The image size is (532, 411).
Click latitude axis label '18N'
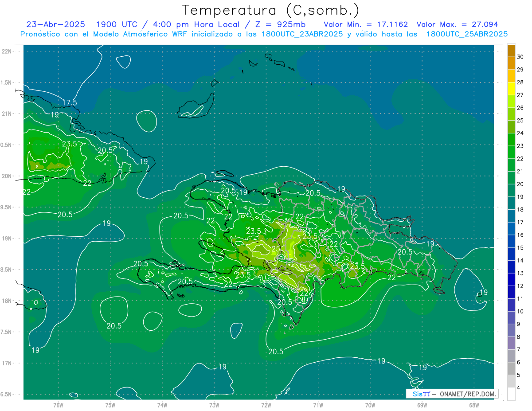(x=7, y=301)
